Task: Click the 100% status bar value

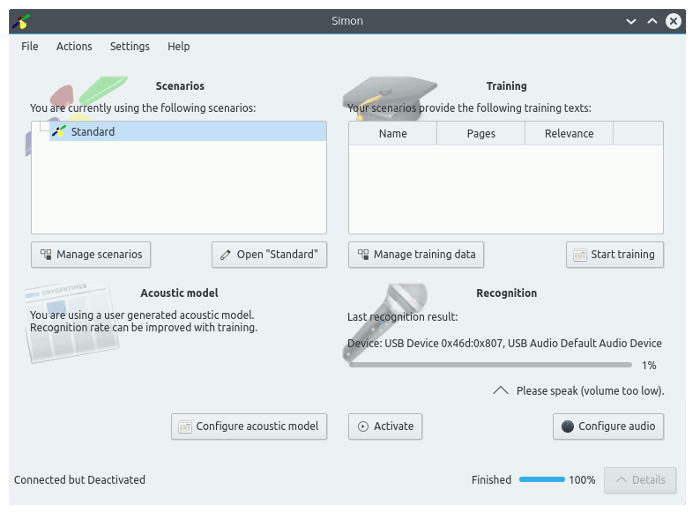Action: click(x=582, y=480)
